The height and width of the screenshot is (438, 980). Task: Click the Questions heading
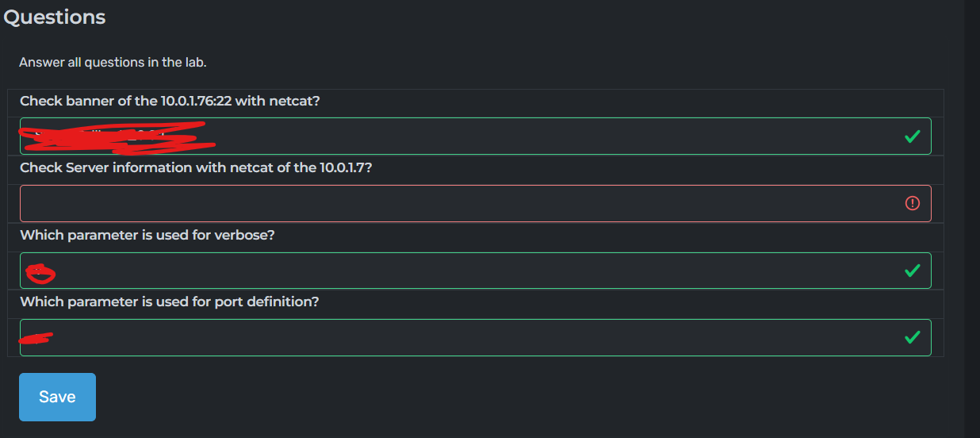click(x=55, y=17)
